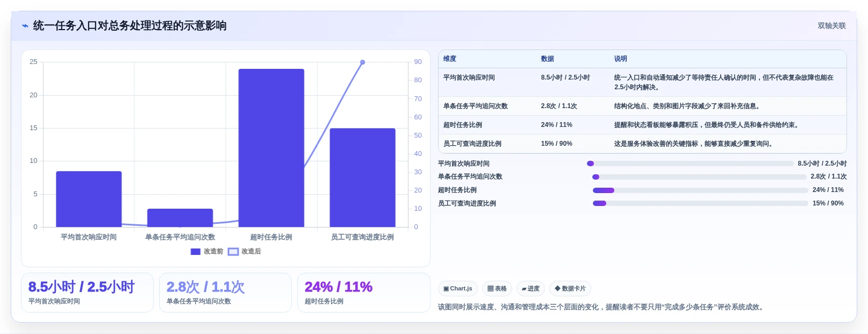Click the 员工可查询进度比例 bar in chart
Screen dimensions: 868x334
pyautogui.click(x=363, y=177)
